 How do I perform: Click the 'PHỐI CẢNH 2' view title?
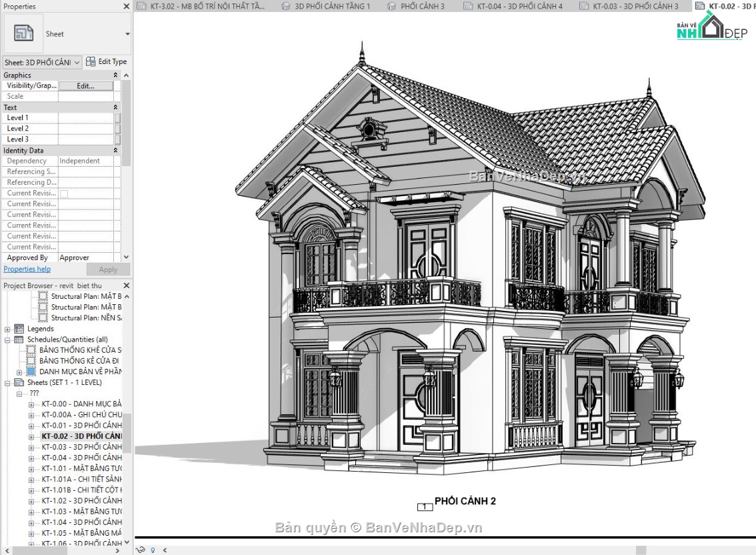click(x=465, y=502)
